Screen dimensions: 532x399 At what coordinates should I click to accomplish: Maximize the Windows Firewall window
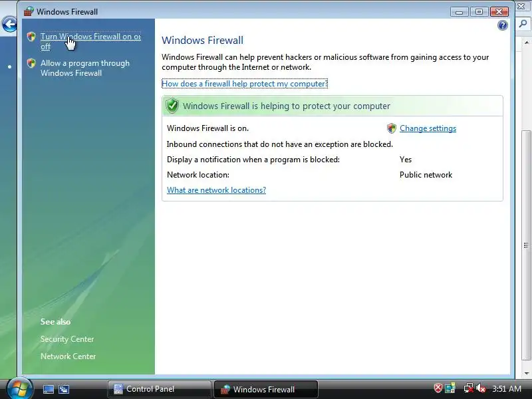click(x=479, y=12)
